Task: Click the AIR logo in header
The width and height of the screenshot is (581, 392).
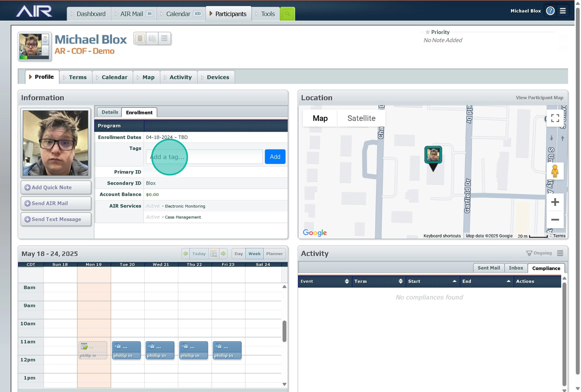Action: coord(34,11)
